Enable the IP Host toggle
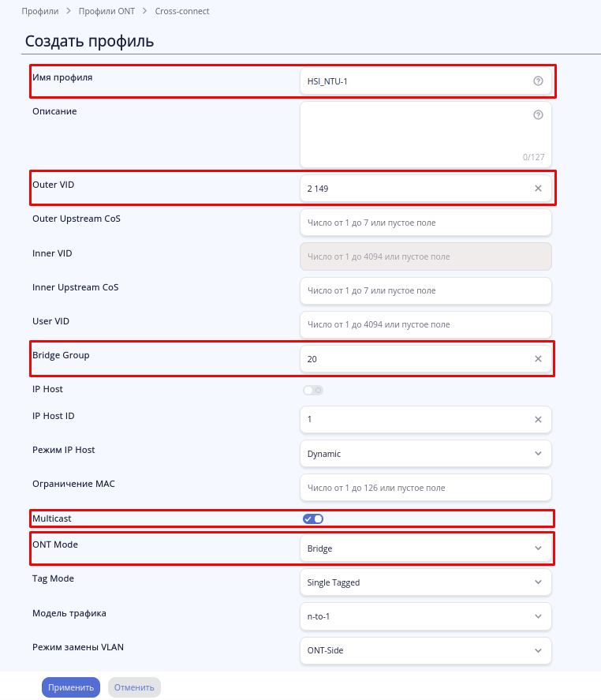The height and width of the screenshot is (700, 601). click(x=313, y=390)
